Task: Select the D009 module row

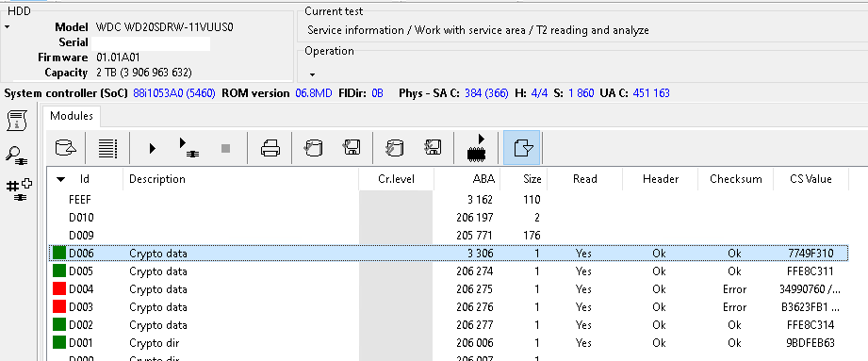Action: click(x=449, y=236)
